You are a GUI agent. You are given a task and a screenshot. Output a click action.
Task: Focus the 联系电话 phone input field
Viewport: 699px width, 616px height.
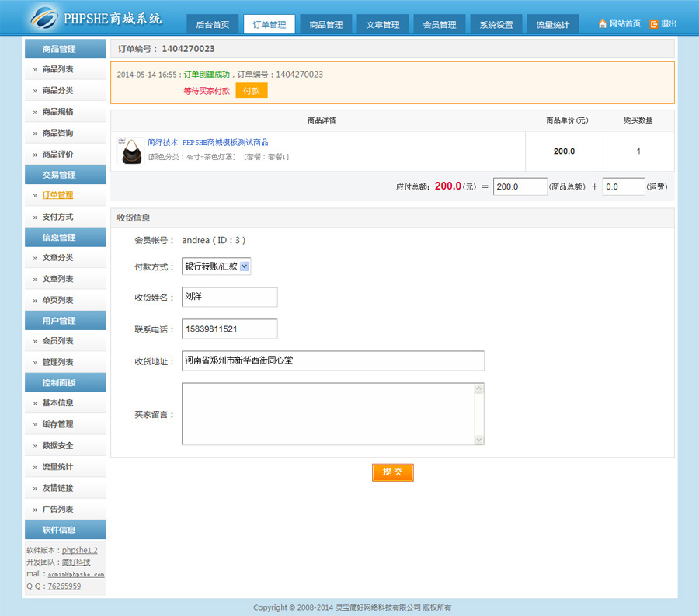pyautogui.click(x=229, y=329)
